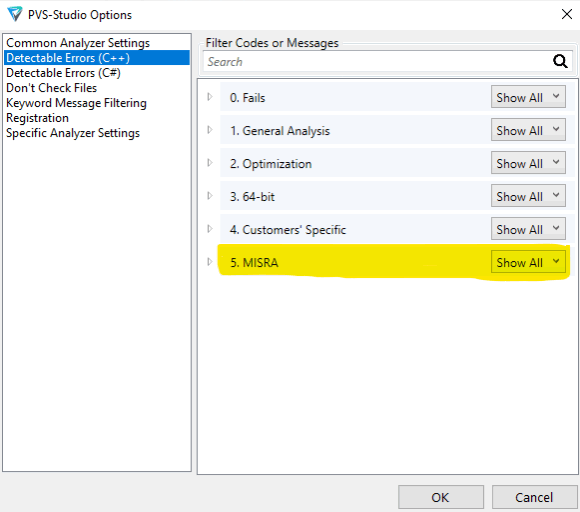The image size is (580, 512).
Task: Expand the 3. 64-bit group
Action: [x=210, y=196]
